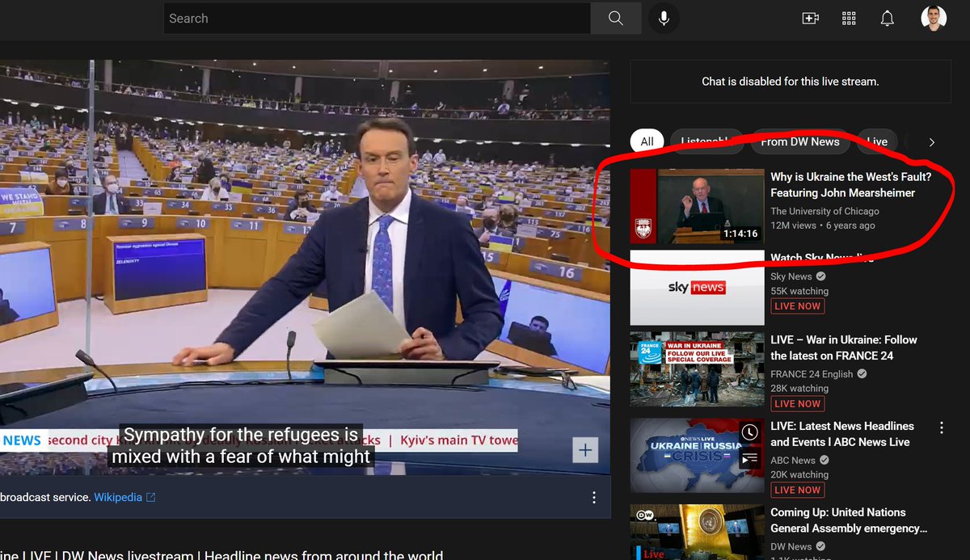
Task: Open the ABC News channel name
Action: [x=793, y=460]
